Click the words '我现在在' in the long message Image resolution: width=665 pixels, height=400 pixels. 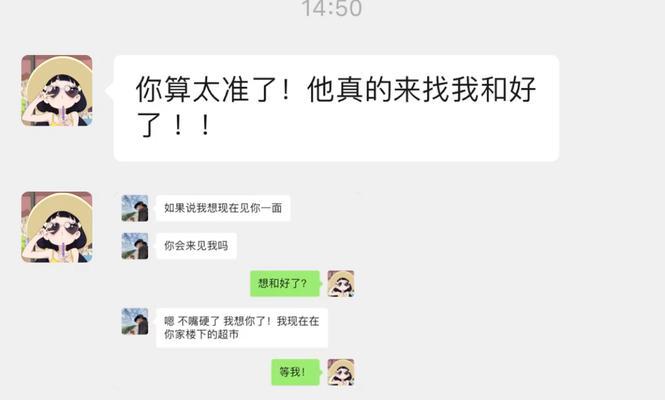(298, 321)
